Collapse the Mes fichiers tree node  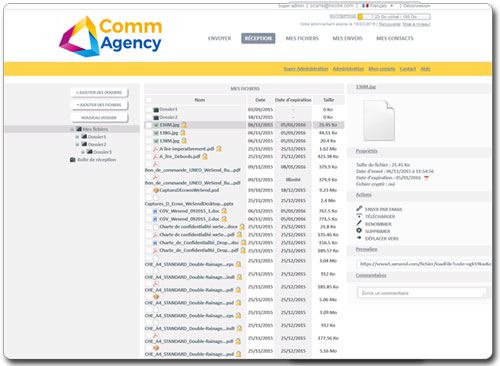72,129
